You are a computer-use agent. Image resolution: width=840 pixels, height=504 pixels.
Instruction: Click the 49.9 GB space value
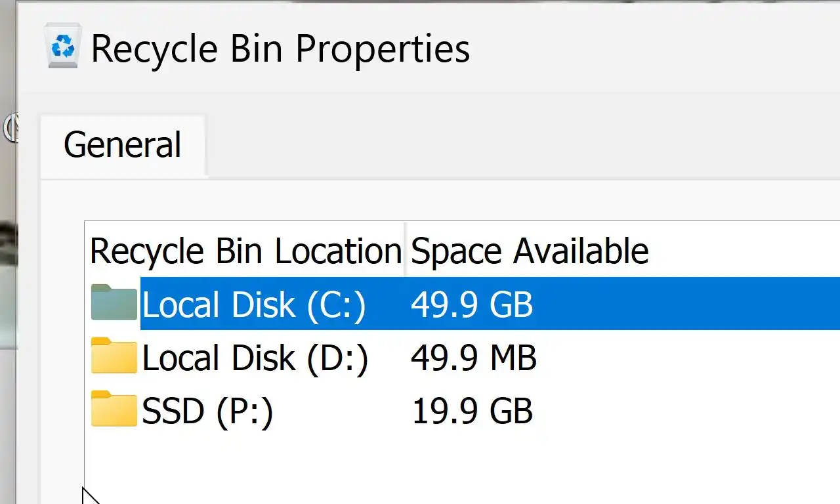[472, 304]
